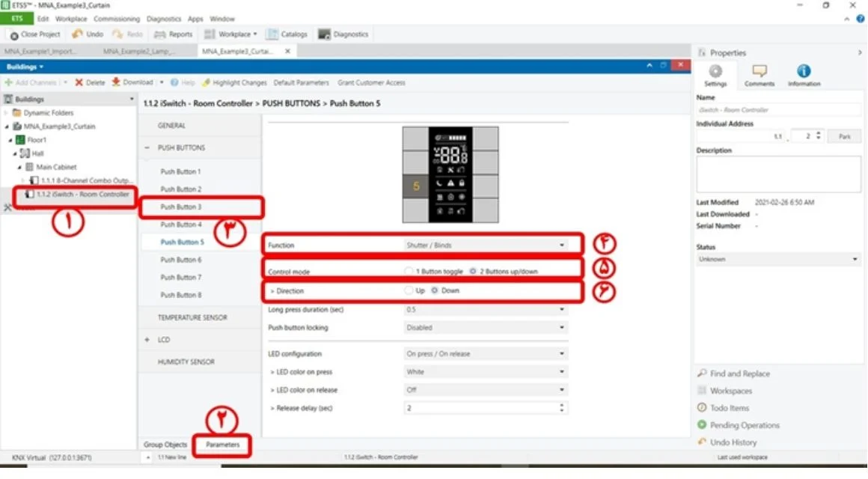Collapse the PUSH BUTTONS section
The image size is (868, 479).
point(147,148)
